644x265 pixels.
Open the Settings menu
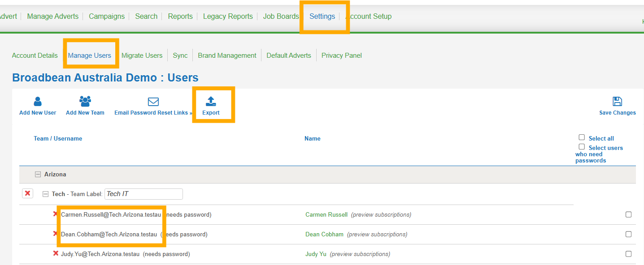pyautogui.click(x=322, y=16)
